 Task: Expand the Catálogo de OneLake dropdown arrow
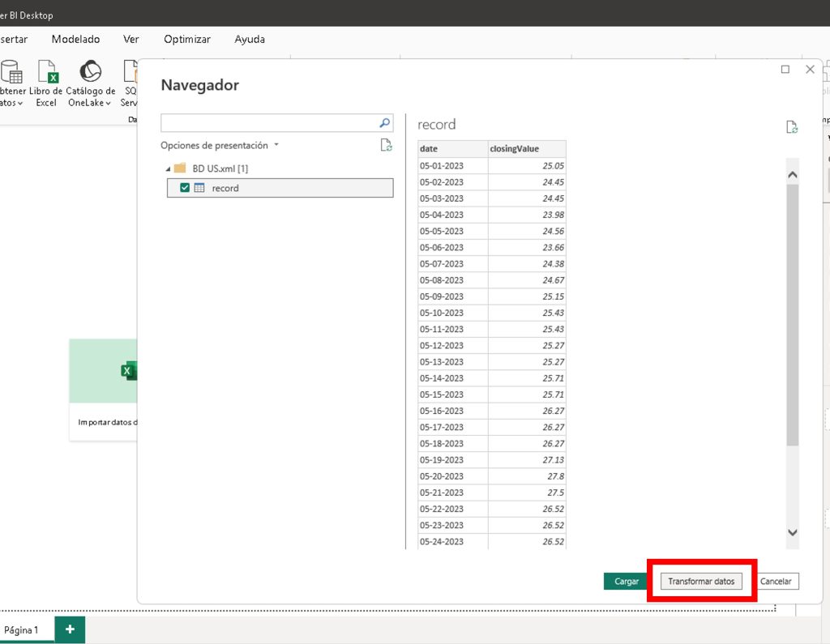point(108,104)
